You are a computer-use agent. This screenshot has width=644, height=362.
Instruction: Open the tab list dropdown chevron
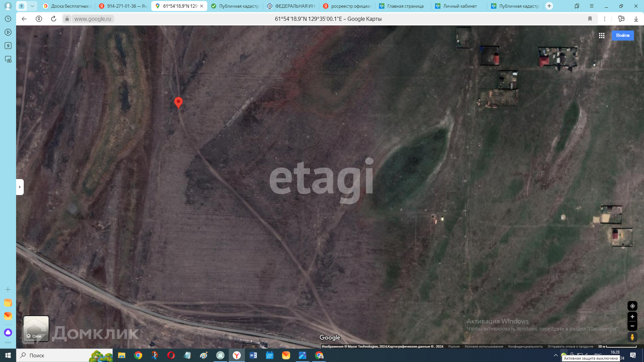coord(32,6)
